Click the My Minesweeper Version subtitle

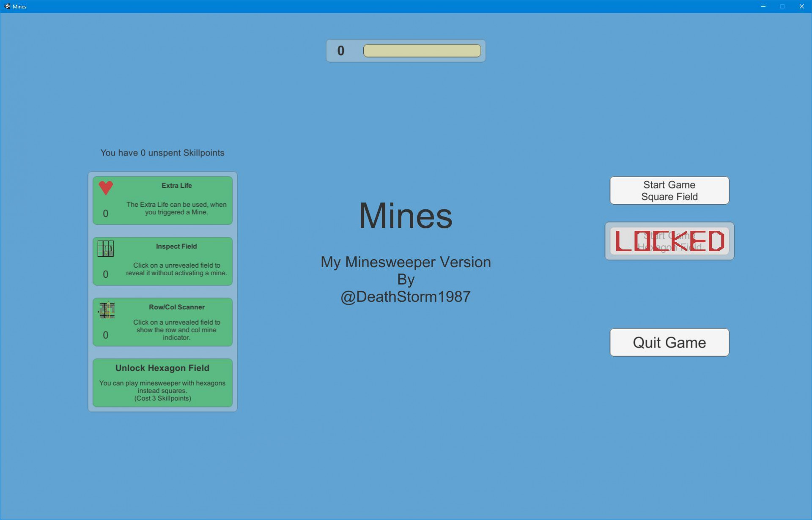[x=406, y=262]
